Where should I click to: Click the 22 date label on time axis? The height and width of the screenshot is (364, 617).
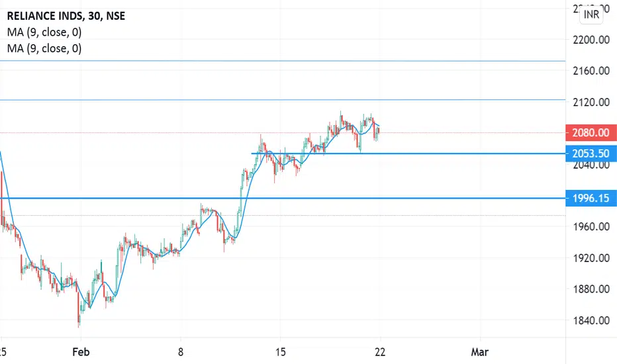(x=380, y=352)
